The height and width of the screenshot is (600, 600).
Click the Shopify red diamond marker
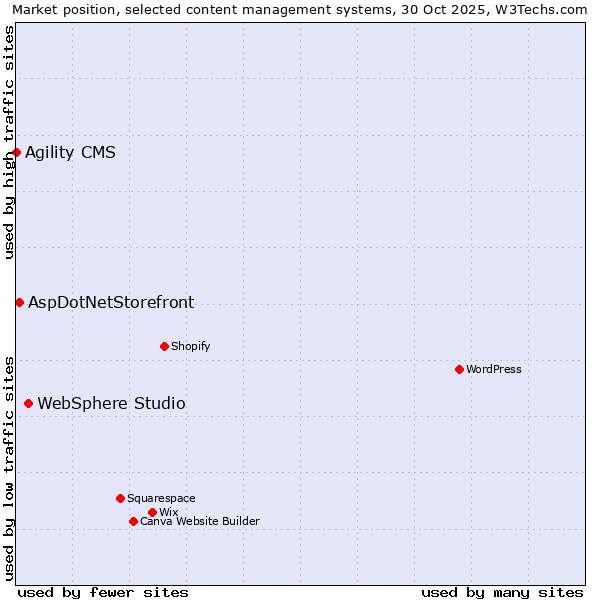click(164, 346)
